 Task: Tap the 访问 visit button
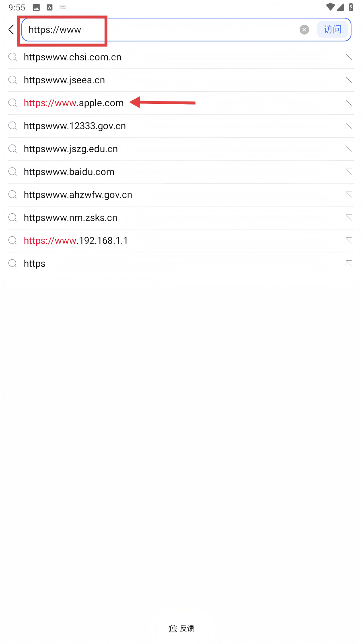[x=332, y=29]
